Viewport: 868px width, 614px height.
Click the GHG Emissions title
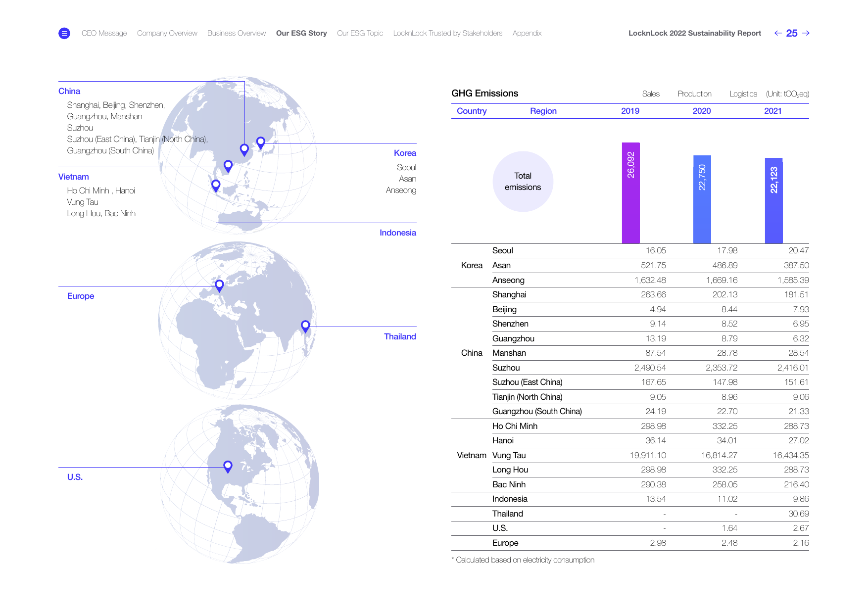click(x=485, y=93)
